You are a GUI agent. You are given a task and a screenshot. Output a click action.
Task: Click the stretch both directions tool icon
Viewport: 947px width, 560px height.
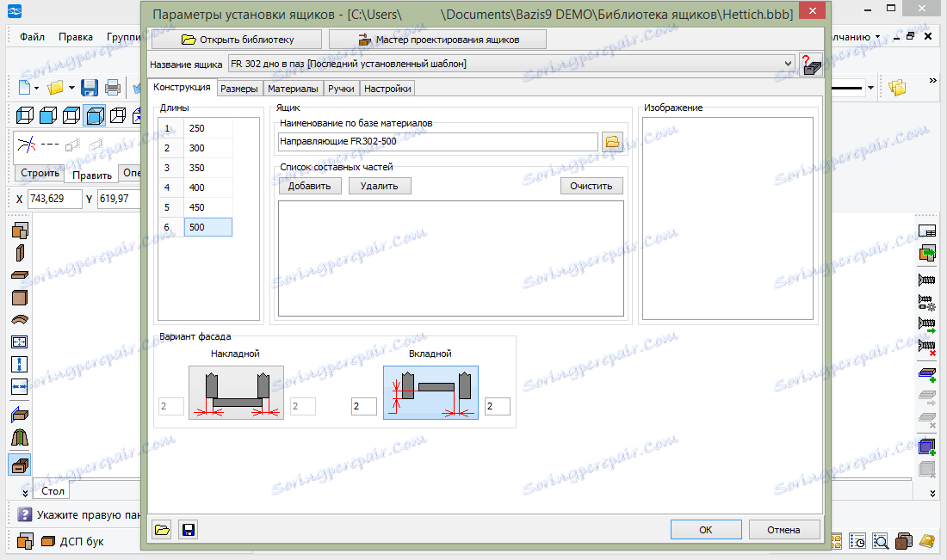20,342
